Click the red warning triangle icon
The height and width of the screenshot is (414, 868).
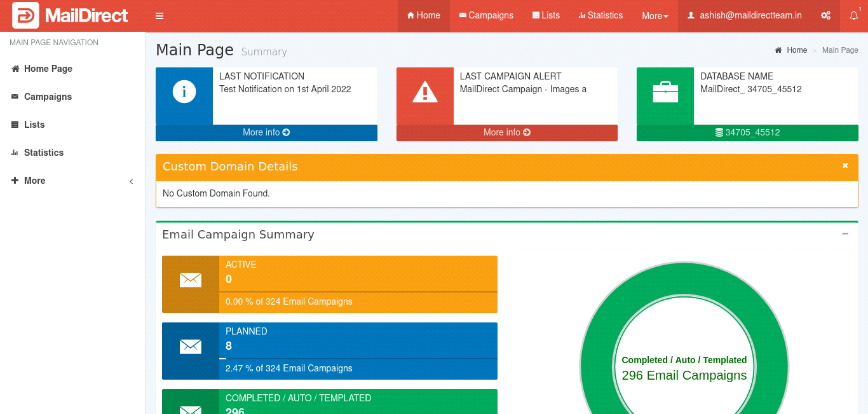(x=424, y=92)
